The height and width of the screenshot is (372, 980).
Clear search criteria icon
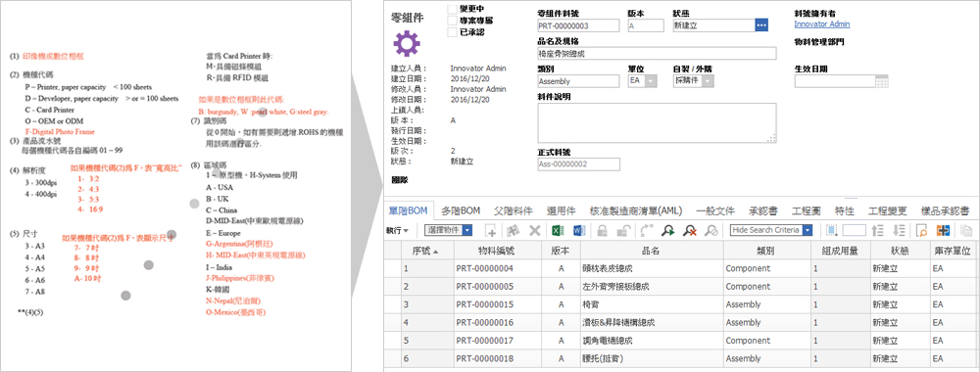[x=690, y=230]
